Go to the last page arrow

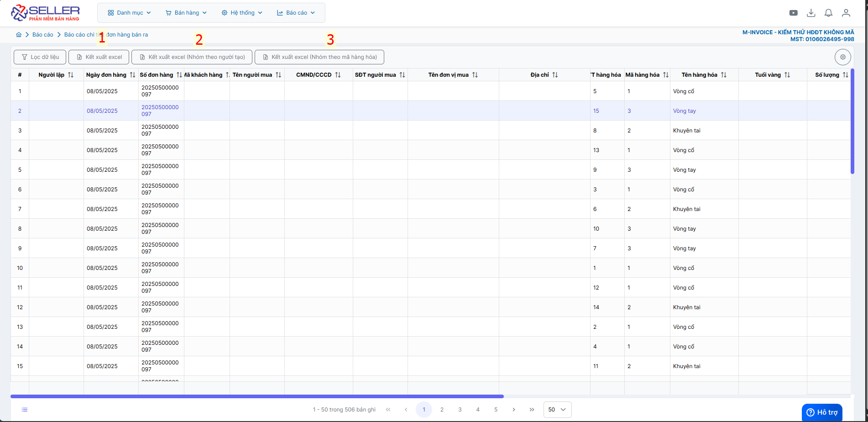[x=532, y=410]
